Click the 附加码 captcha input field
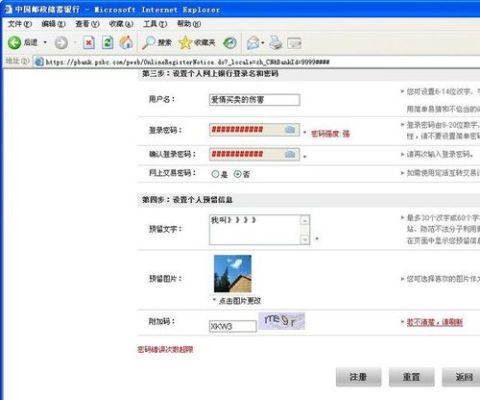This screenshot has width=480, height=400. point(233,326)
